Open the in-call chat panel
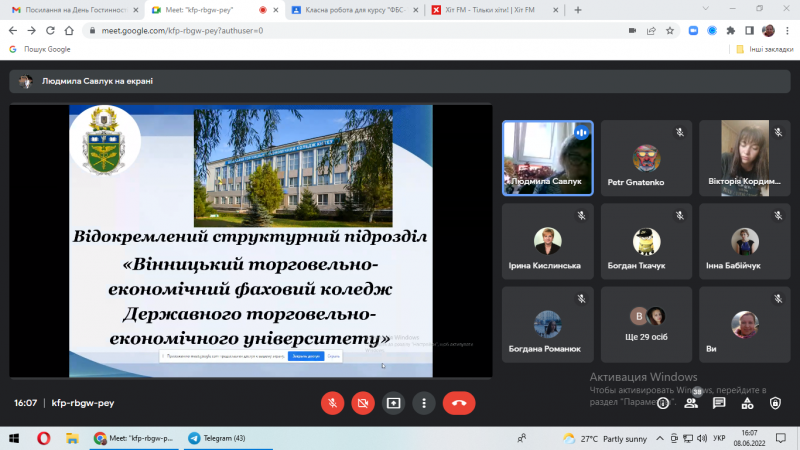This screenshot has width=800, height=450. pos(719,403)
